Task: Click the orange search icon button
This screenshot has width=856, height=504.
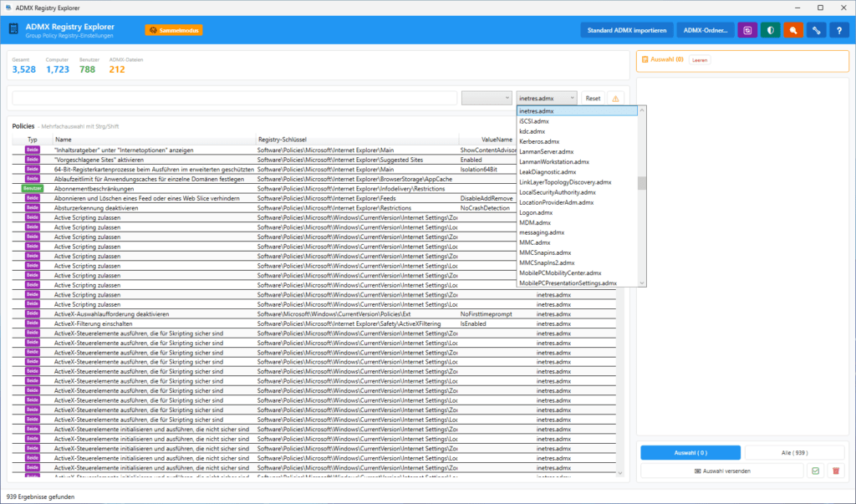Action: tap(793, 30)
